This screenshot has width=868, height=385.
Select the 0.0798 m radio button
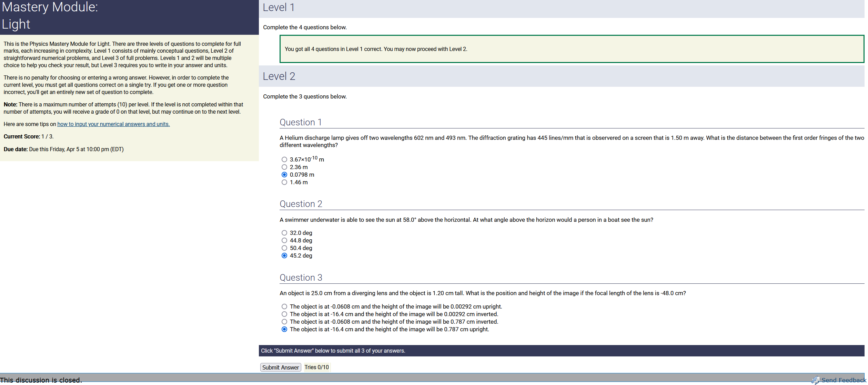click(x=284, y=175)
